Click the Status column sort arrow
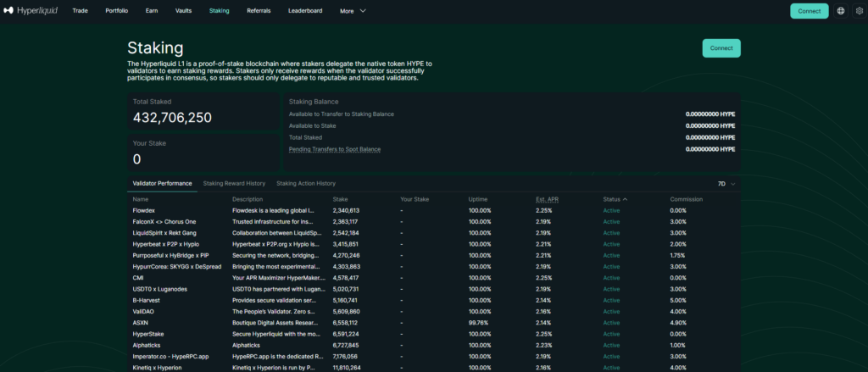This screenshot has width=868, height=372. tap(626, 199)
